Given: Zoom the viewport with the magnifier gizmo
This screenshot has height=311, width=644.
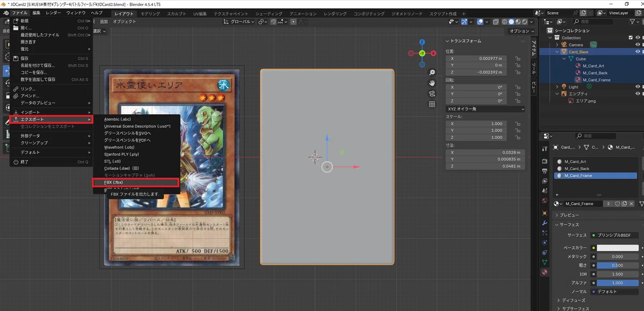Looking at the screenshot, I should 432,72.
